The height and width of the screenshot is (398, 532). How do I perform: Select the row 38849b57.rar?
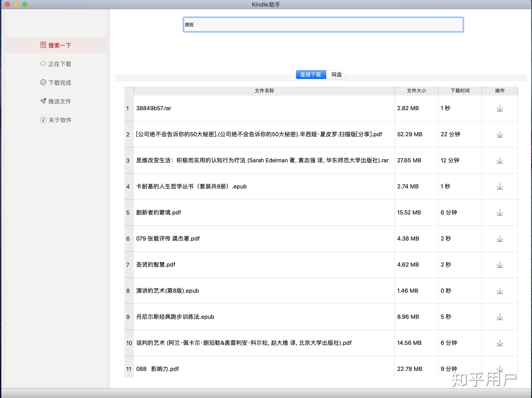tap(321, 108)
